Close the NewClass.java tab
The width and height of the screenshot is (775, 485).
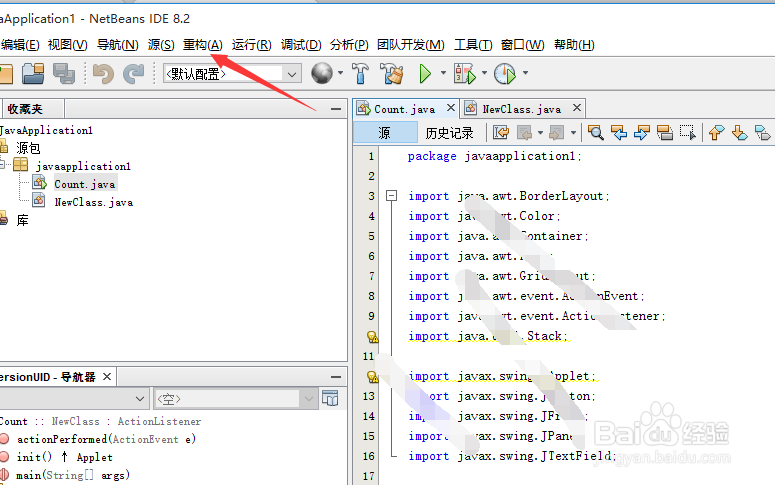[x=576, y=108]
